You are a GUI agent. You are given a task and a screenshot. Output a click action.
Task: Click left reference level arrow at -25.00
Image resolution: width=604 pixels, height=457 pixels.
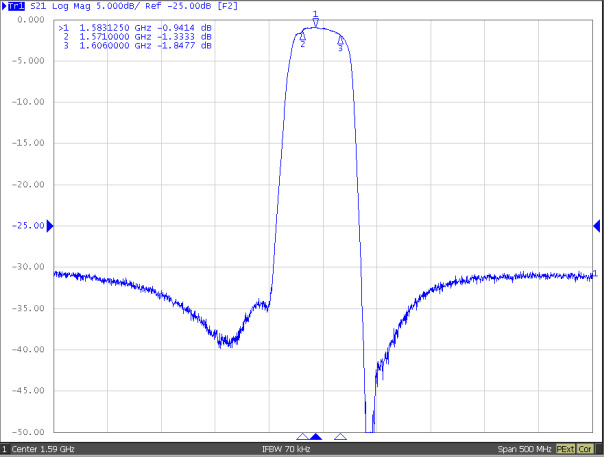coord(50,226)
